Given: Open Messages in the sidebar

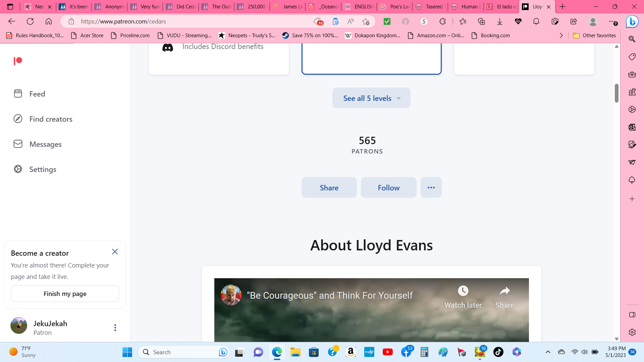Looking at the screenshot, I should point(45,144).
